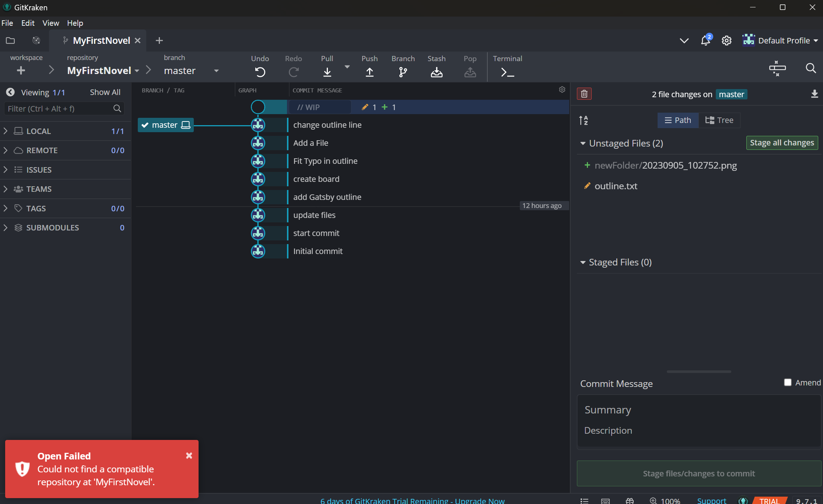Collapse the Staged Files list
Viewport: 823px width, 504px height.
coord(583,262)
